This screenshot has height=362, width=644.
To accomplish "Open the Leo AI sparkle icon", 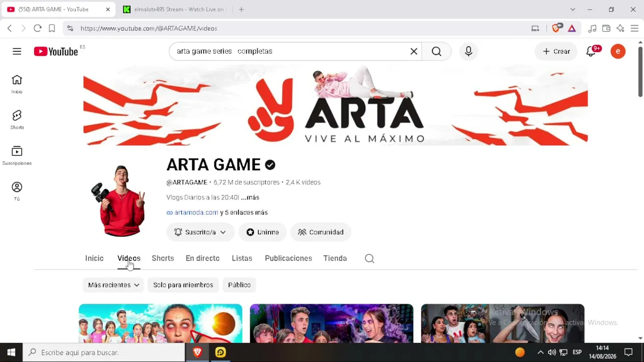I will (x=620, y=28).
